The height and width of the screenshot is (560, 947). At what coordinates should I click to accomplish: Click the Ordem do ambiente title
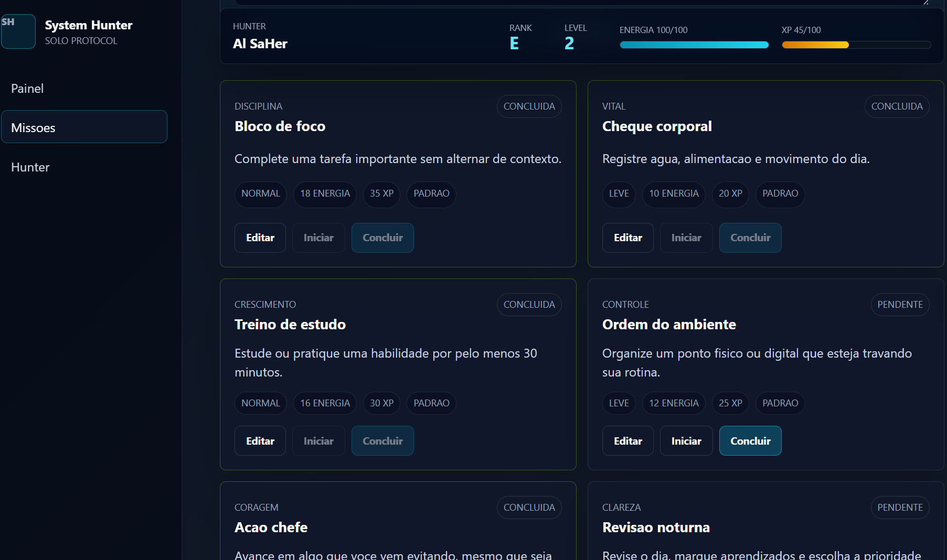point(669,325)
